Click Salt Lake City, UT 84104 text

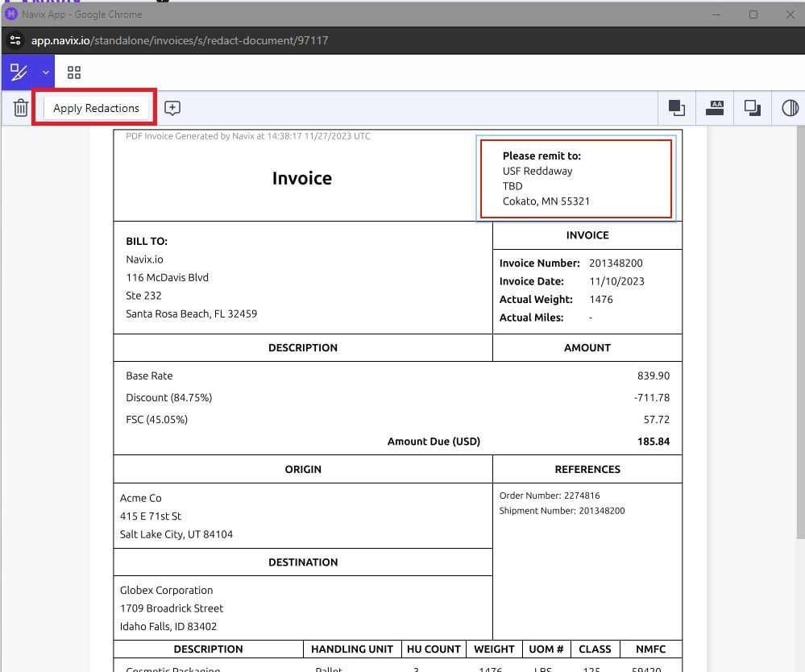pos(176,534)
